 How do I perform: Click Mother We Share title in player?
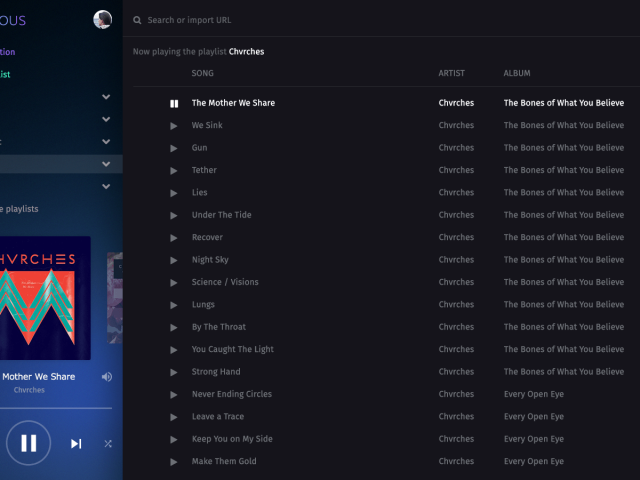point(38,377)
